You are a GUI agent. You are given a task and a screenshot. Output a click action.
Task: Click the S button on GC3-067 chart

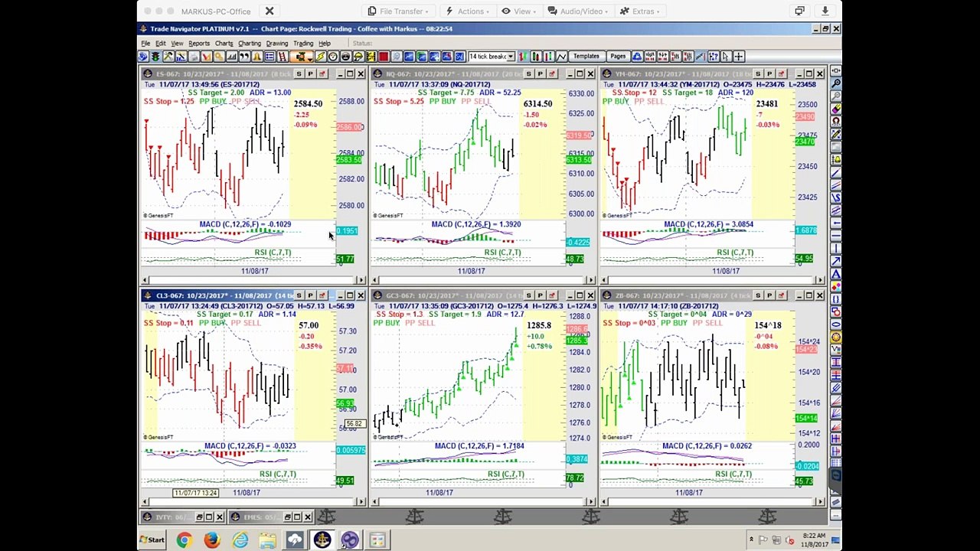(x=528, y=295)
